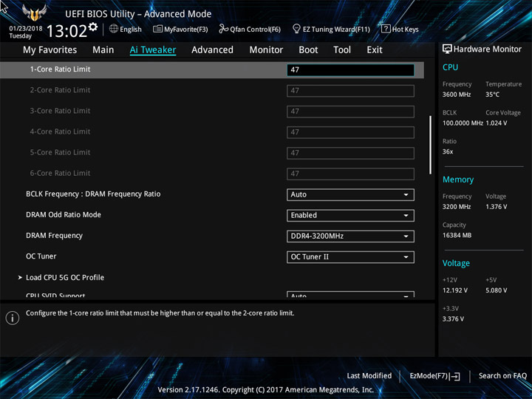Click the 3-Core Ratio Limit field

click(350, 112)
